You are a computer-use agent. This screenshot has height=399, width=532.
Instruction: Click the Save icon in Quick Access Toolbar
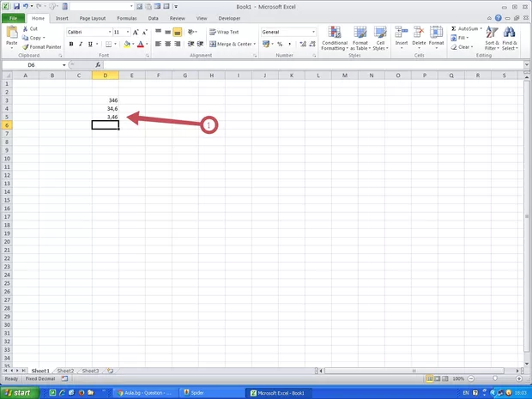16,7
